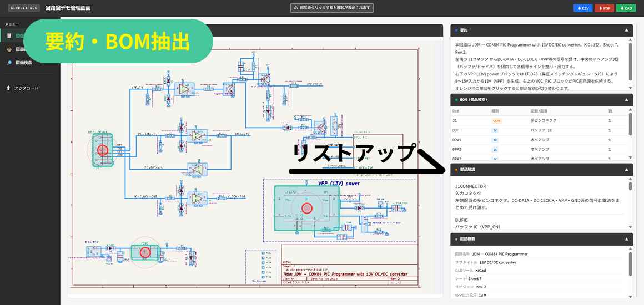
Task: Click the red marker on the LT1373 block
Action: [x=306, y=209]
